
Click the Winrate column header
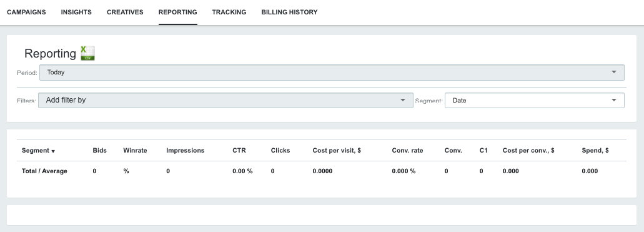(135, 151)
